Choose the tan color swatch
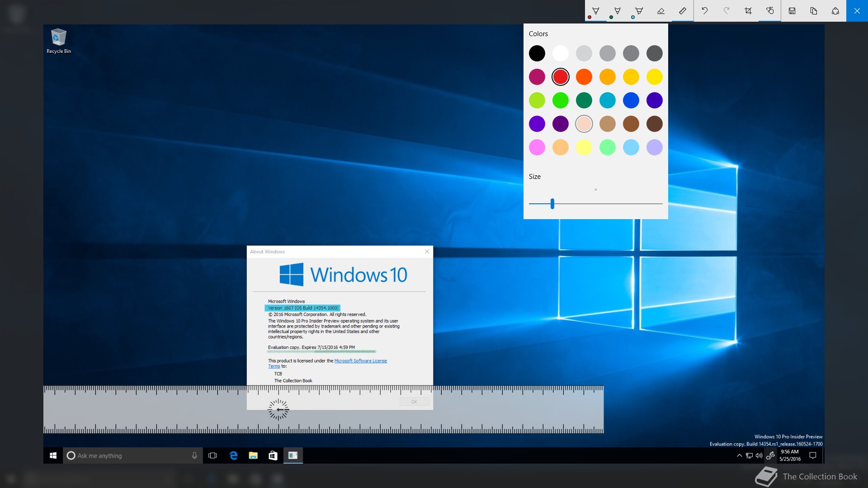The image size is (868, 488). pos(608,124)
